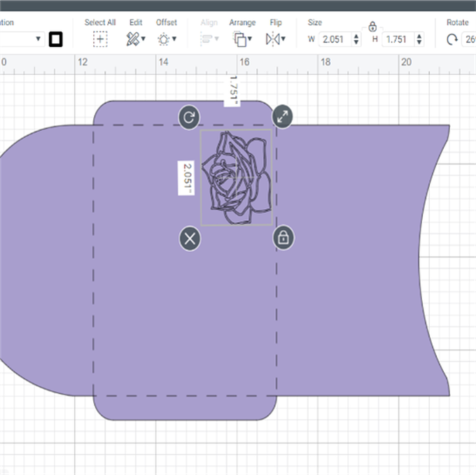Expand the Offset dropdown arrow

pos(174,38)
